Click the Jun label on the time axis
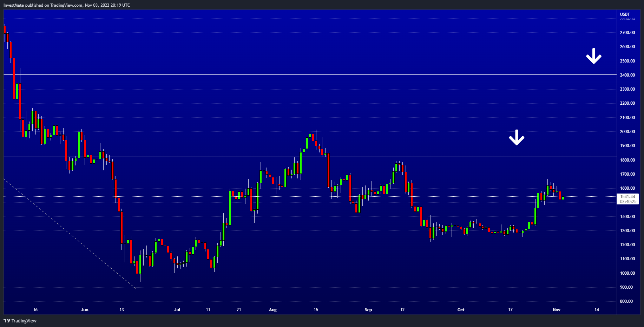 point(85,310)
